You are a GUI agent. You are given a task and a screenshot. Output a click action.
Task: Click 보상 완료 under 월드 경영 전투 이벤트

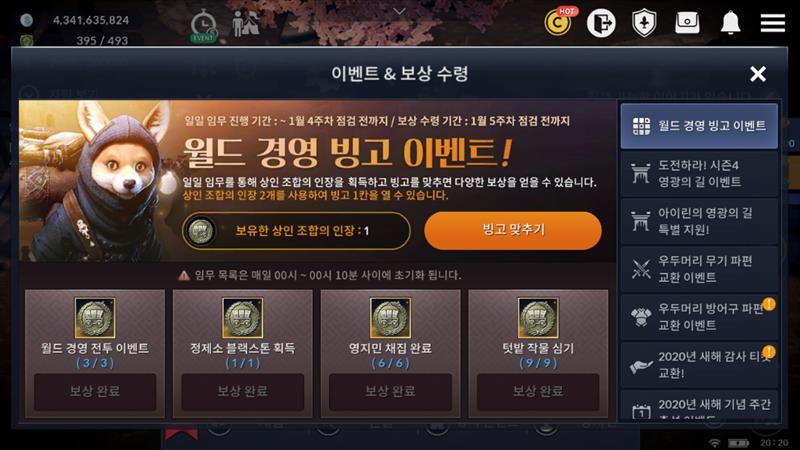pos(95,391)
